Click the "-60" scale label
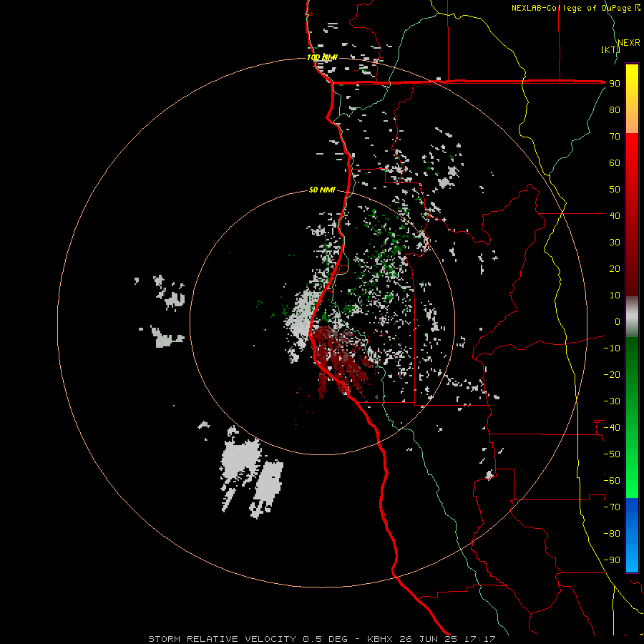This screenshot has width=644, height=644. [612, 481]
